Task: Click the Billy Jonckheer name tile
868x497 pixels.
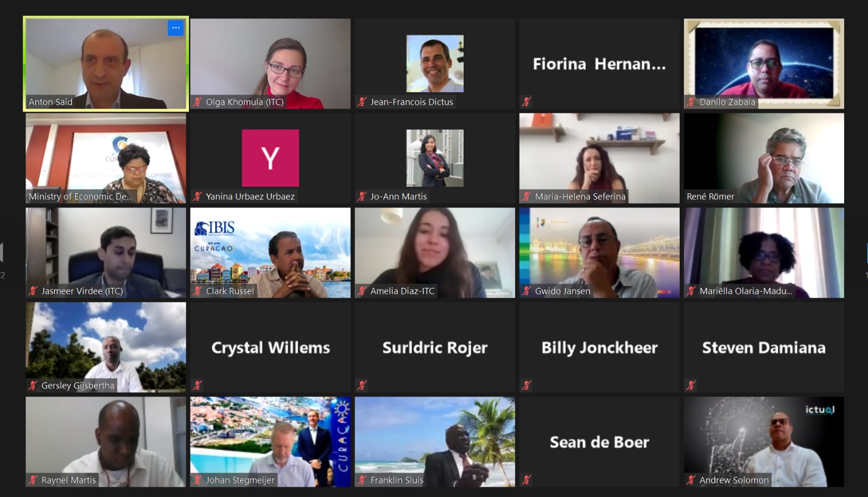Action: coord(599,347)
